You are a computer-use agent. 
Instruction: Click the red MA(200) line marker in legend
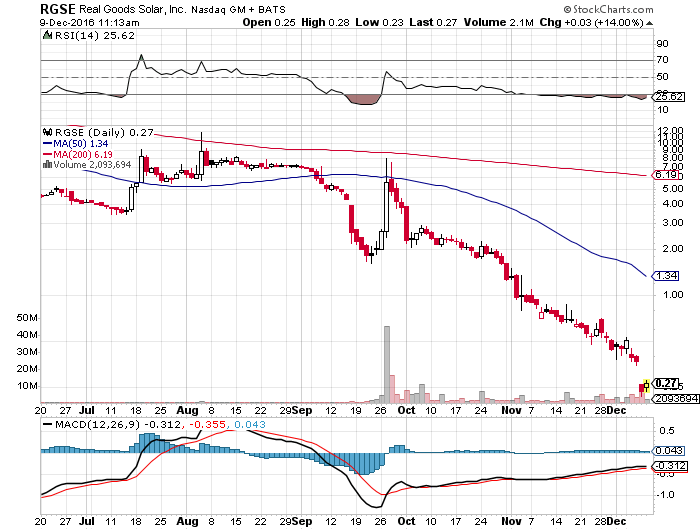[46, 153]
